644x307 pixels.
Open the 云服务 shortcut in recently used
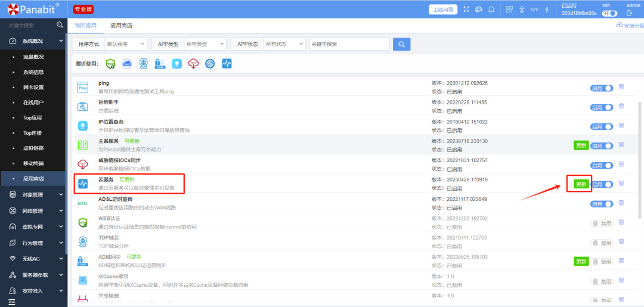(x=227, y=64)
